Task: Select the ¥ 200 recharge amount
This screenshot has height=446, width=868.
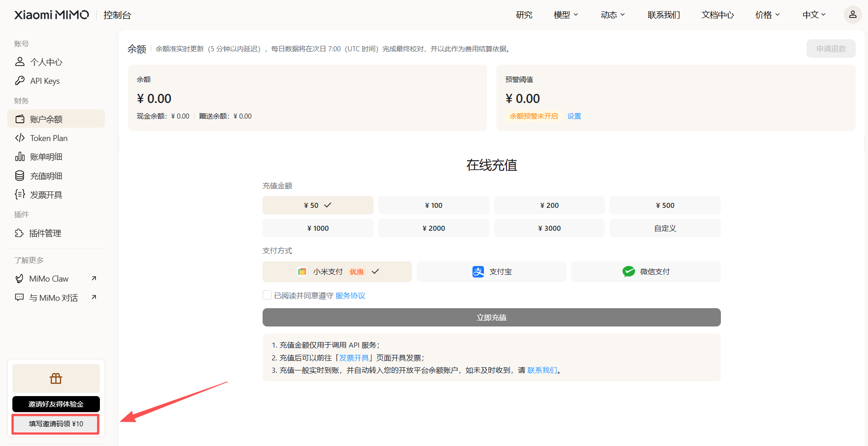Action: click(549, 205)
